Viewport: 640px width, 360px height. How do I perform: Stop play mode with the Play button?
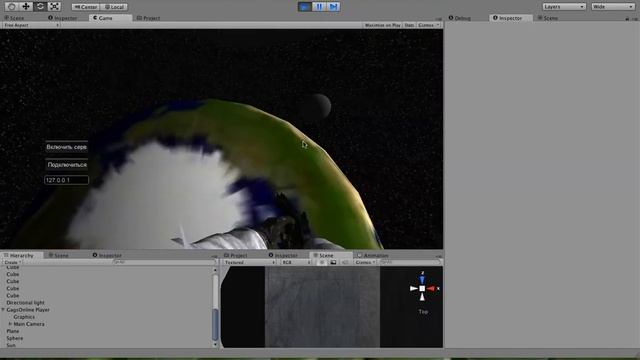tap(304, 7)
